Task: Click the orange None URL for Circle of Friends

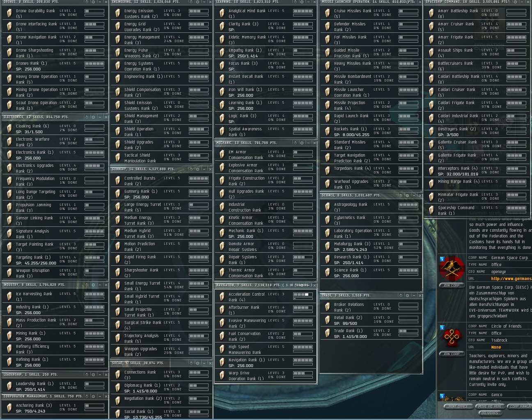Action: click(496, 347)
